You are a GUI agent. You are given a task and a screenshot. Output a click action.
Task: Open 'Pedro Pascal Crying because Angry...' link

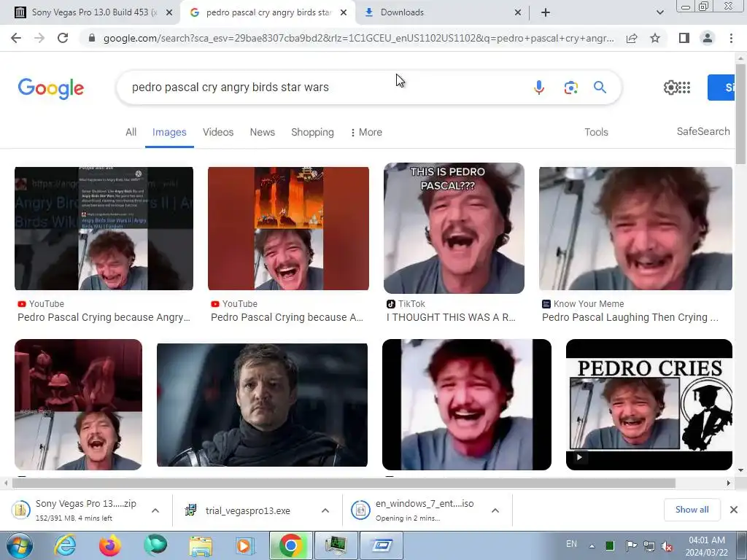coord(104,317)
